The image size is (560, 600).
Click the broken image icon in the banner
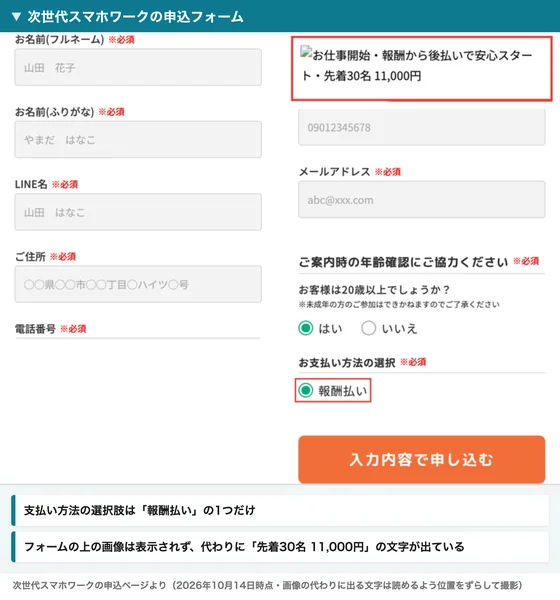(x=306, y=52)
